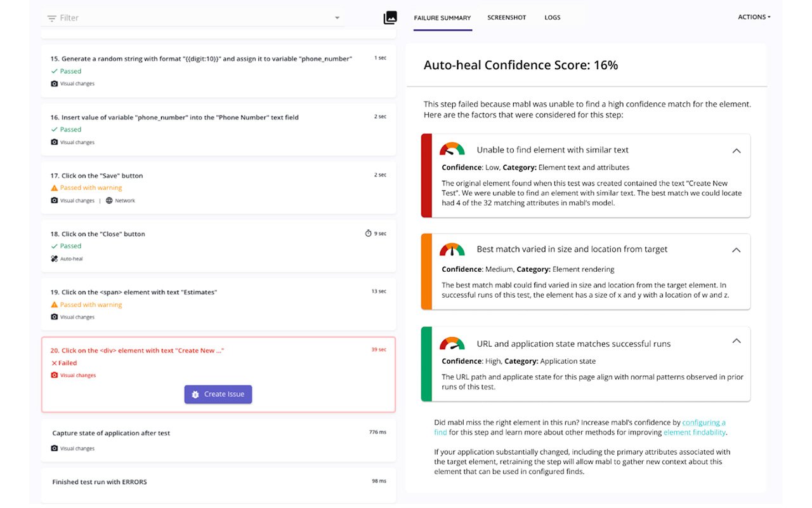Switch to the Logs tab
Screen dimensions: 812x508
[552, 18]
